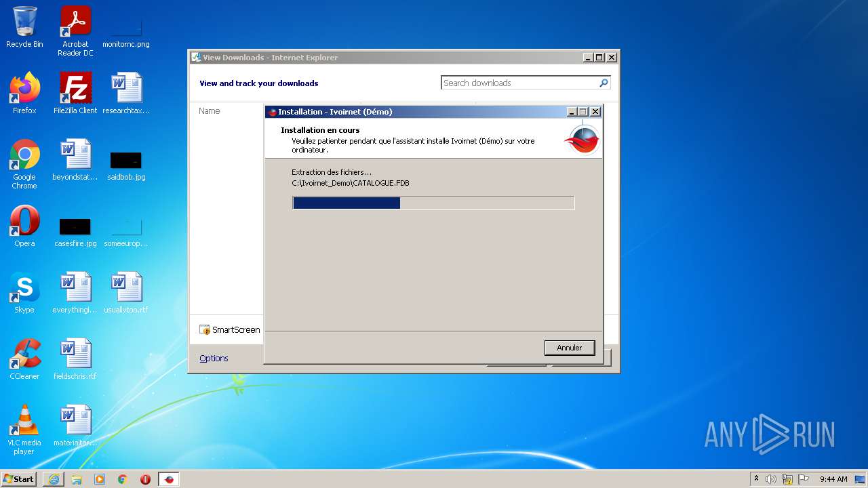Open fieldschris.rtf document
The height and width of the screenshot is (488, 868).
pos(75,360)
